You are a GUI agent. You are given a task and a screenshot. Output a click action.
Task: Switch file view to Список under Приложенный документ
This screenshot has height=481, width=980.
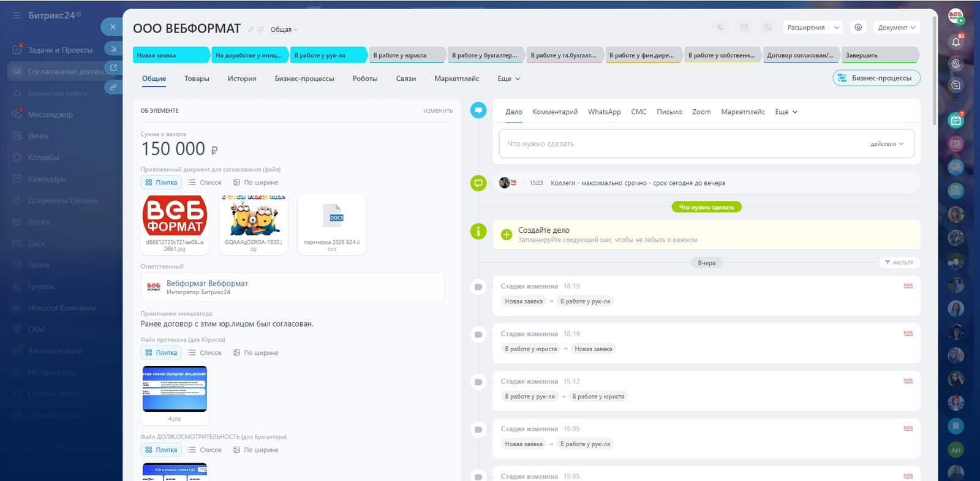point(205,183)
